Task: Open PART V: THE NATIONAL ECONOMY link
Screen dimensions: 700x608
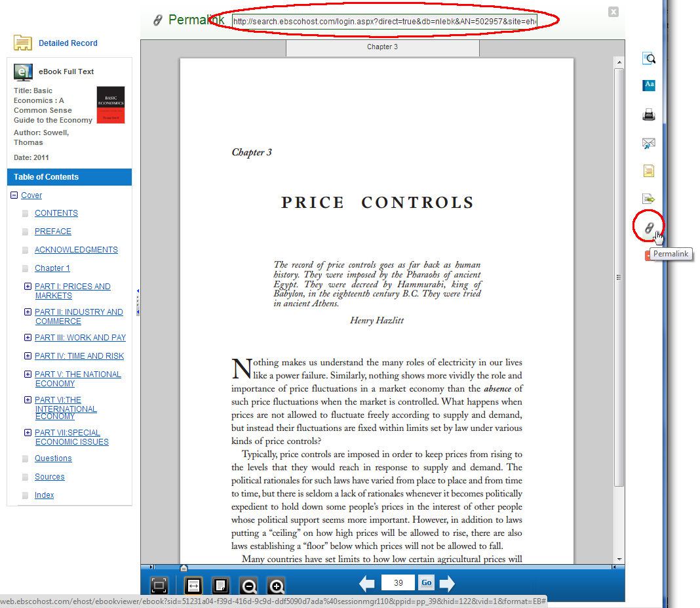Action: point(78,379)
